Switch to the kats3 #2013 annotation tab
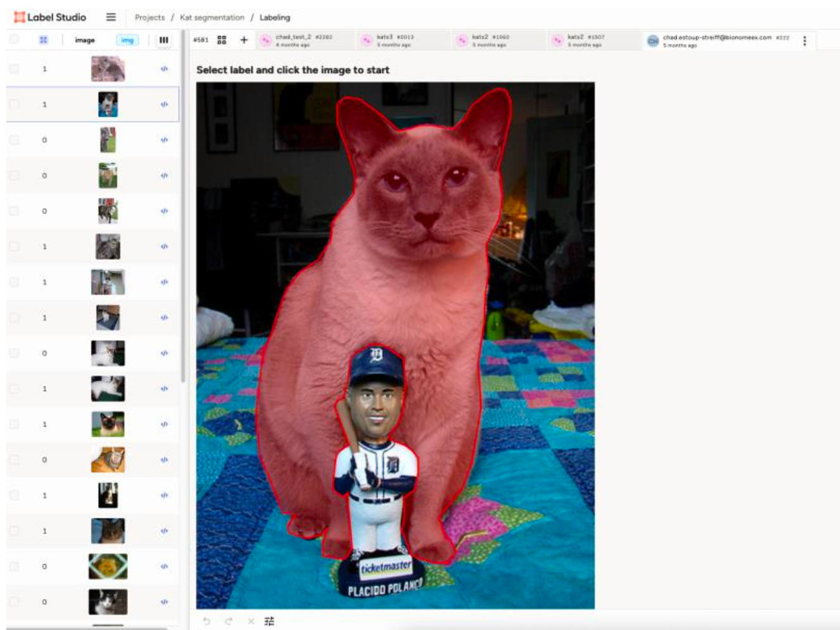Screen dimensions: 840x630 395,41
